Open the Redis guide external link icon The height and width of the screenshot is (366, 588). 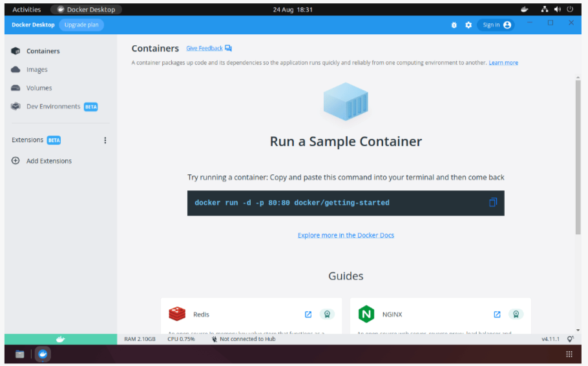308,314
